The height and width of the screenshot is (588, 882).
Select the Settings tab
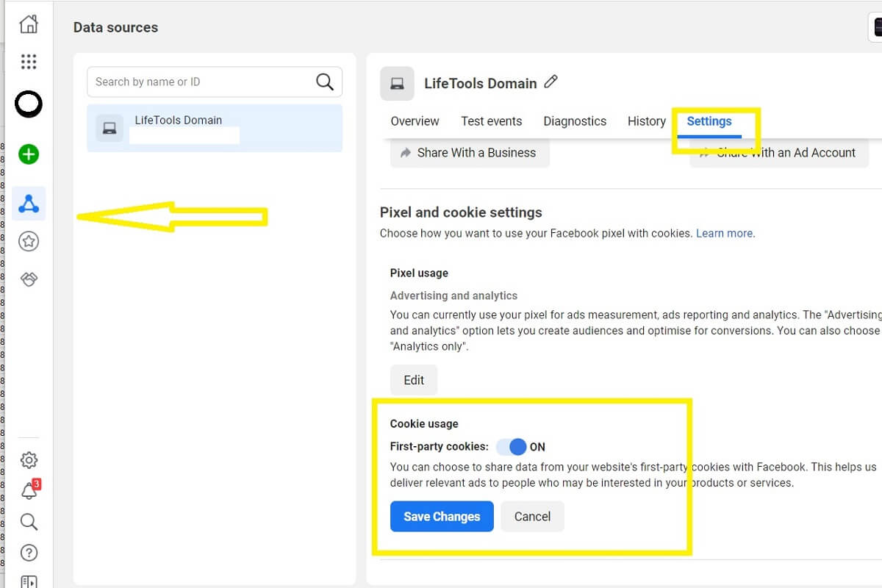(x=709, y=121)
